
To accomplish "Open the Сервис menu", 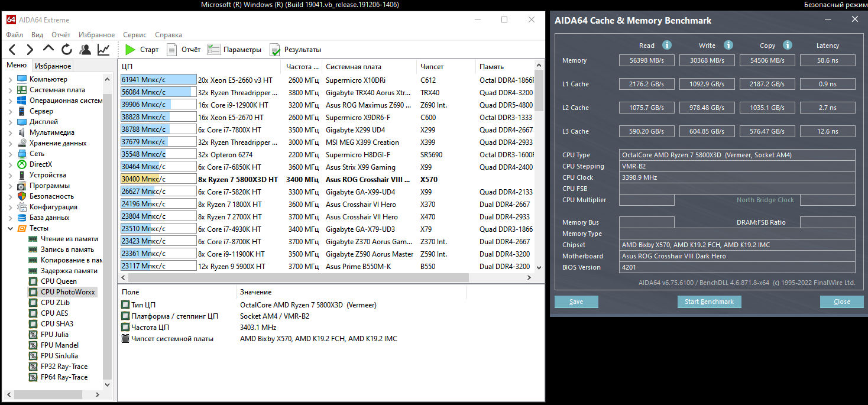I will (x=135, y=35).
